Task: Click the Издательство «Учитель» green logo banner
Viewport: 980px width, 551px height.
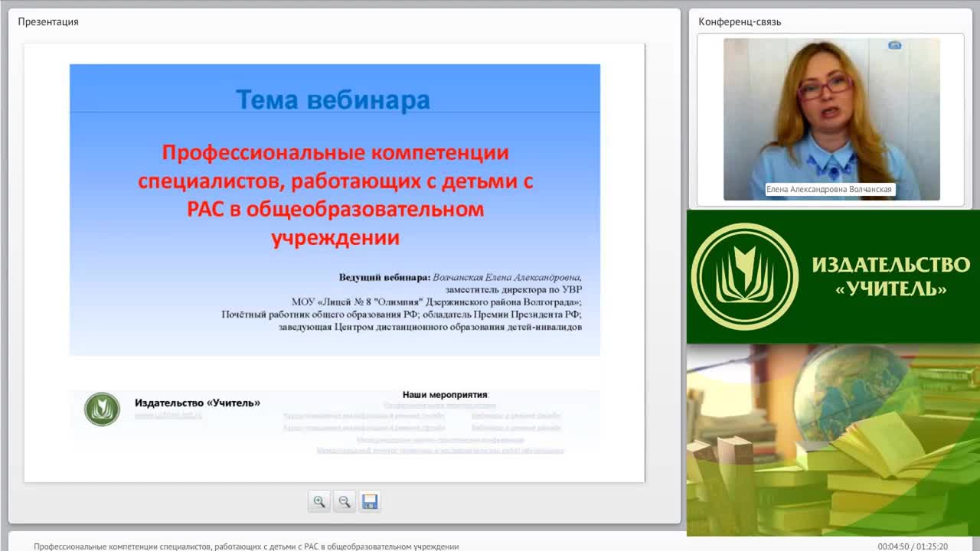Action: click(x=833, y=277)
